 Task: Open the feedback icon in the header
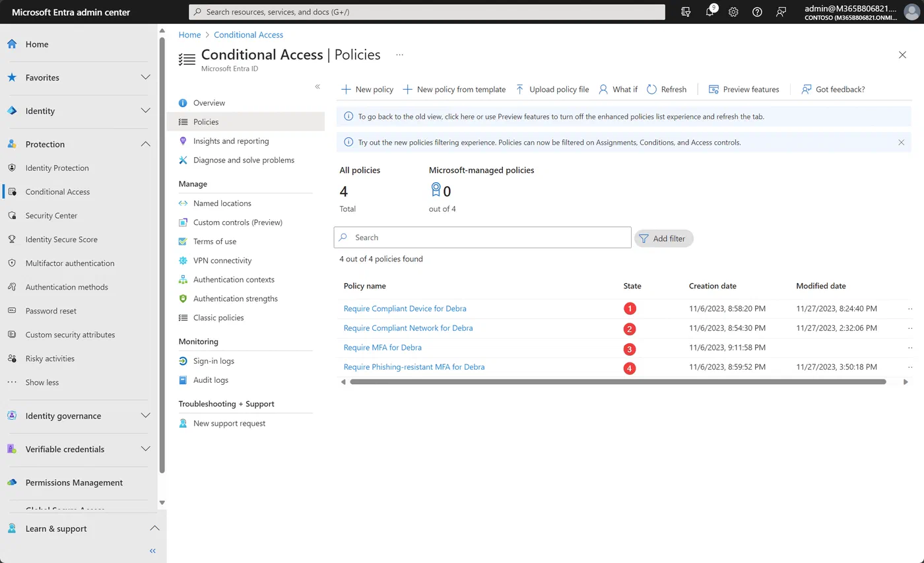781,12
